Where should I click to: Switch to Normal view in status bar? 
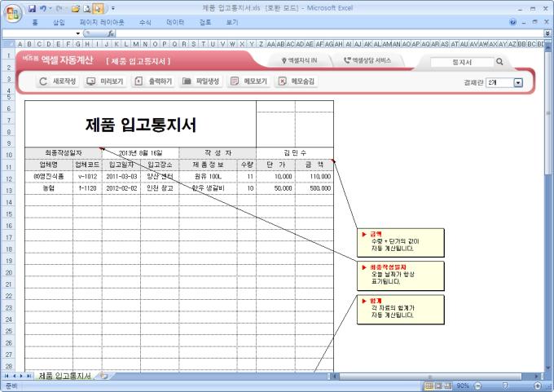coord(429,385)
